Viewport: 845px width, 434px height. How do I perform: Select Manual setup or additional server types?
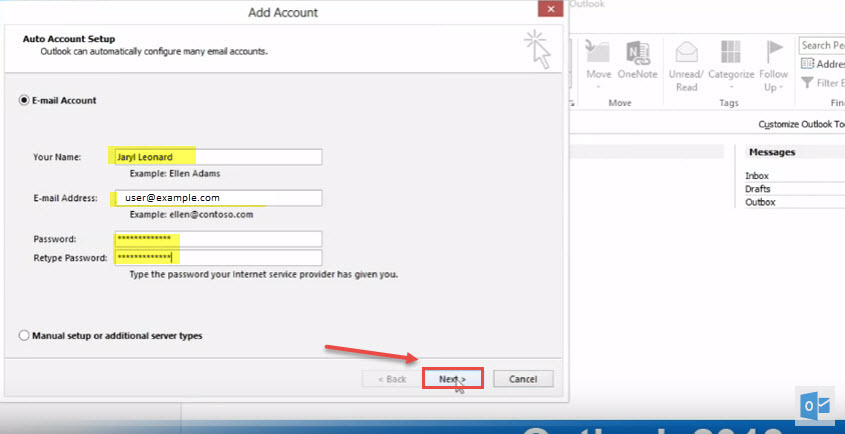point(24,335)
